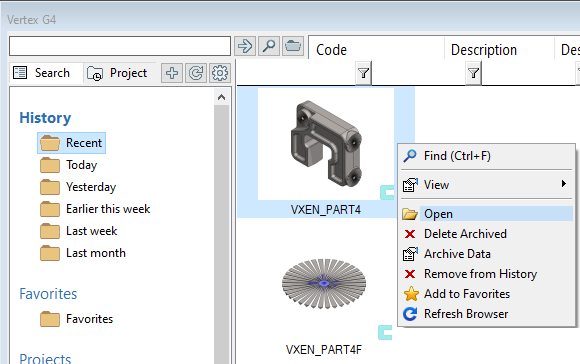Screen dimensions: 580x364
Task: Click the refresh icon near Project tab
Action: click(x=196, y=73)
